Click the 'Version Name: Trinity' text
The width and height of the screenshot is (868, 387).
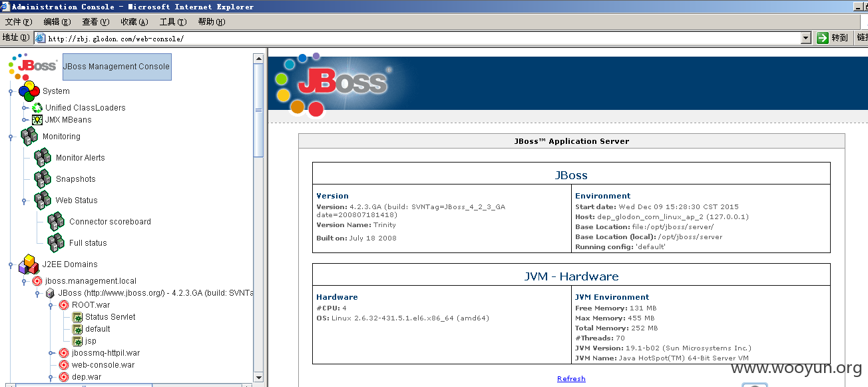[356, 225]
